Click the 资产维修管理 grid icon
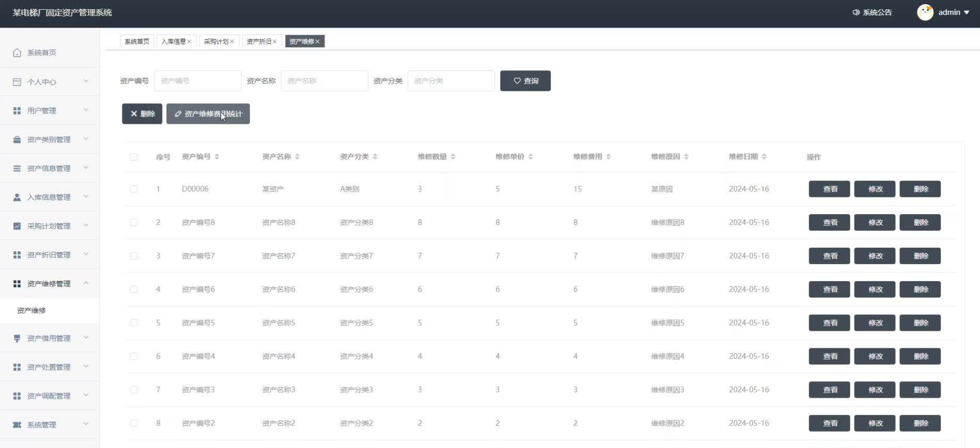The width and height of the screenshot is (980, 448). point(17,283)
